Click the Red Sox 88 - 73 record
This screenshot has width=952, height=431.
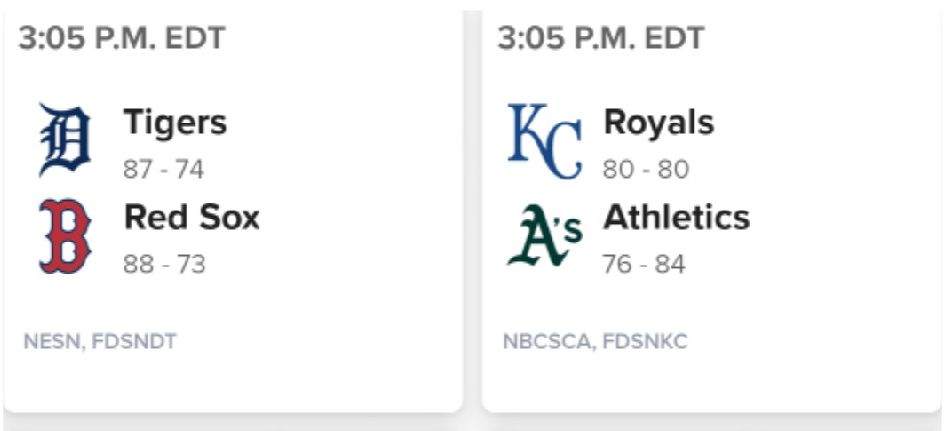click(x=163, y=265)
